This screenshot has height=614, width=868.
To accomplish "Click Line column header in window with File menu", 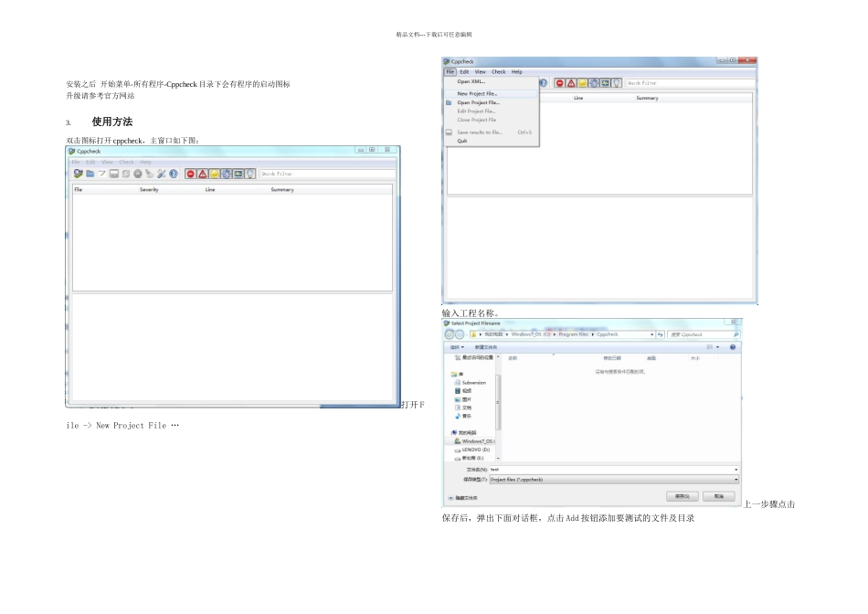I will point(578,98).
